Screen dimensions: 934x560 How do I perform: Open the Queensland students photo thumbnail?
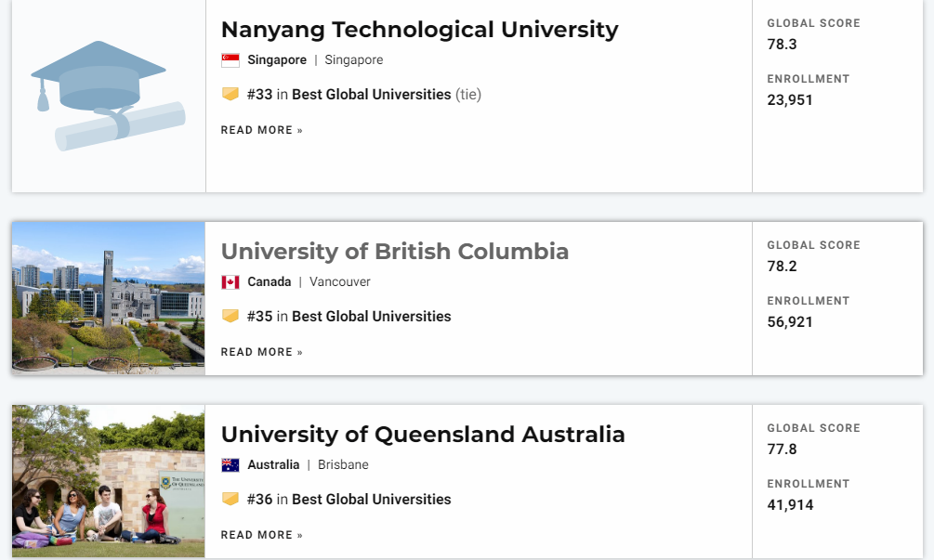click(109, 481)
